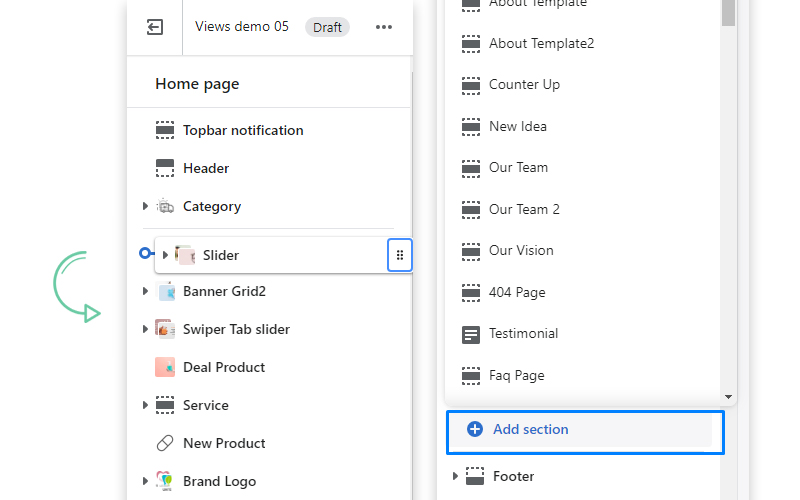Click the plus icon beside Add section
Viewport: 800px width, 500px height.
[475, 429]
